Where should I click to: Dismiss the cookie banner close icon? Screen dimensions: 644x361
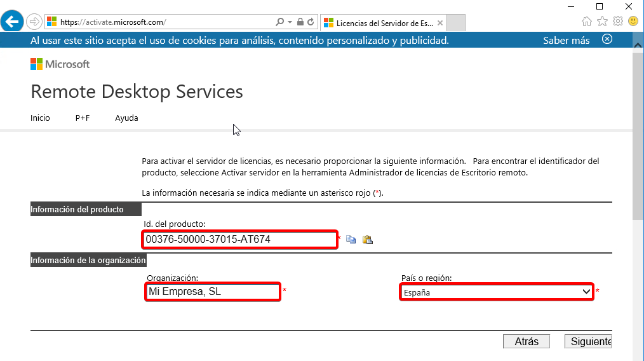pyautogui.click(x=607, y=39)
